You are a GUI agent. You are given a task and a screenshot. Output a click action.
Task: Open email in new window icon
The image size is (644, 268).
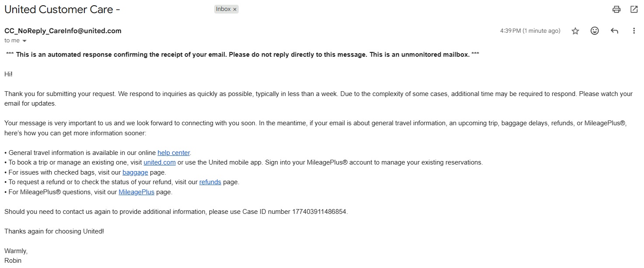pos(634,9)
